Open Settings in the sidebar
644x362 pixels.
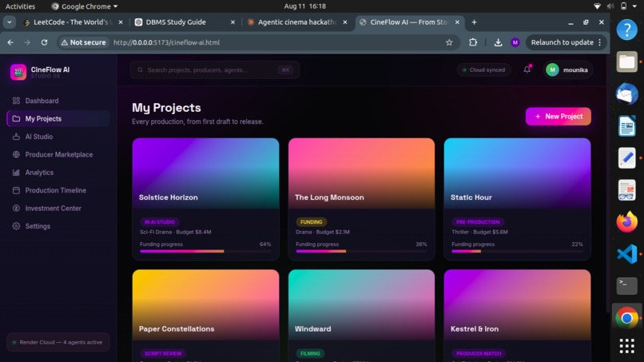(58, 226)
